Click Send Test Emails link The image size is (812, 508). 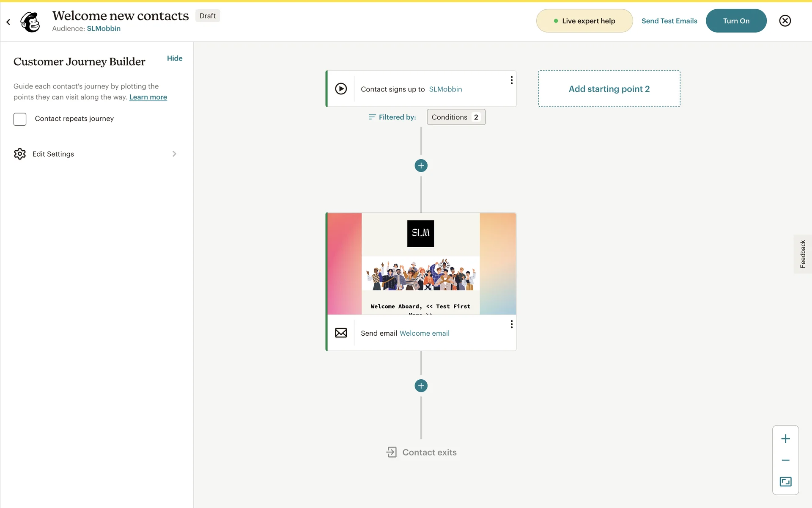[669, 21]
